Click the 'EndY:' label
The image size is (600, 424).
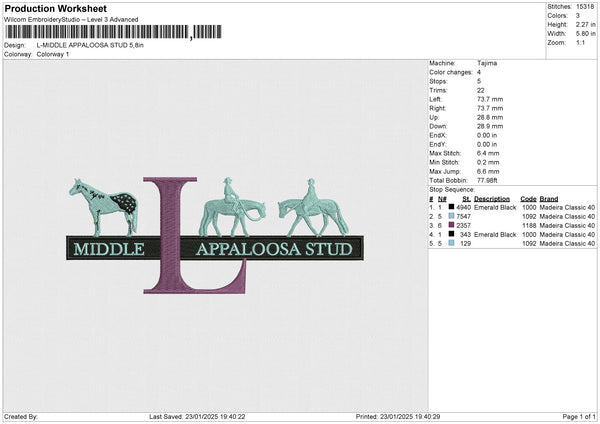pos(438,144)
